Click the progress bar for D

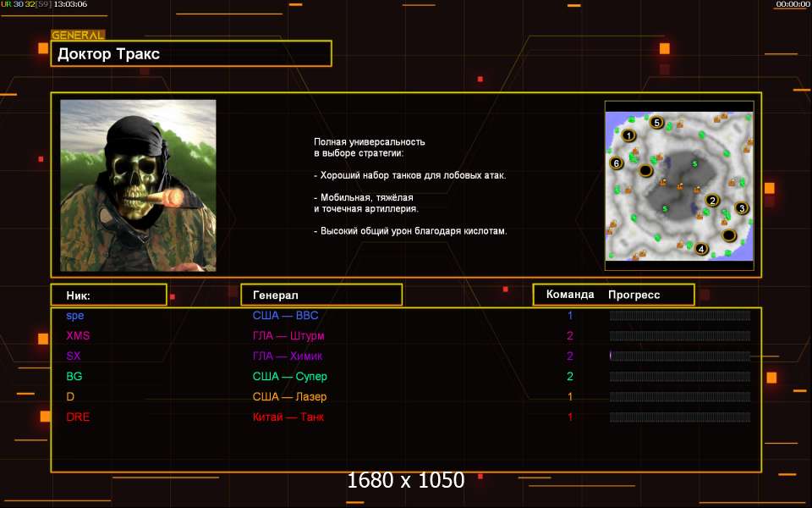[680, 396]
